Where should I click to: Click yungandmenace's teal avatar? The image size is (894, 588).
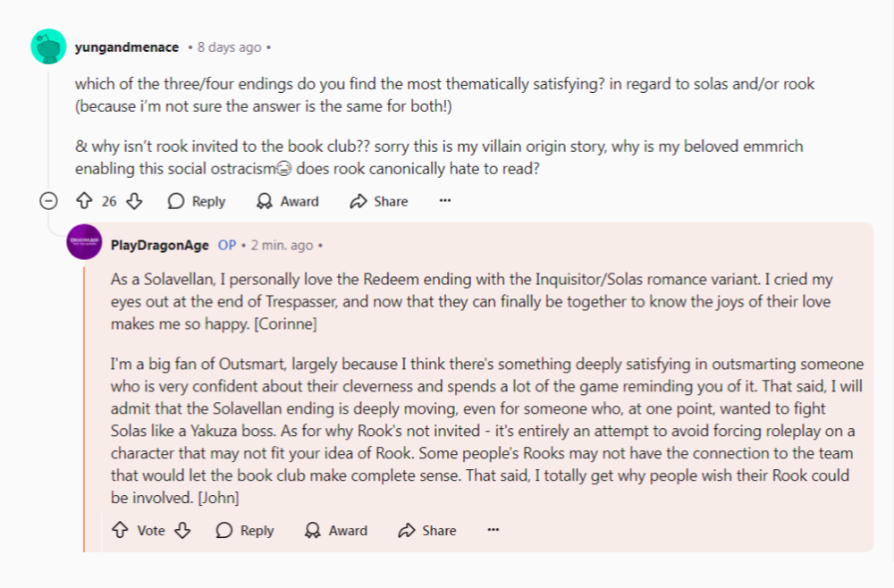[48, 46]
